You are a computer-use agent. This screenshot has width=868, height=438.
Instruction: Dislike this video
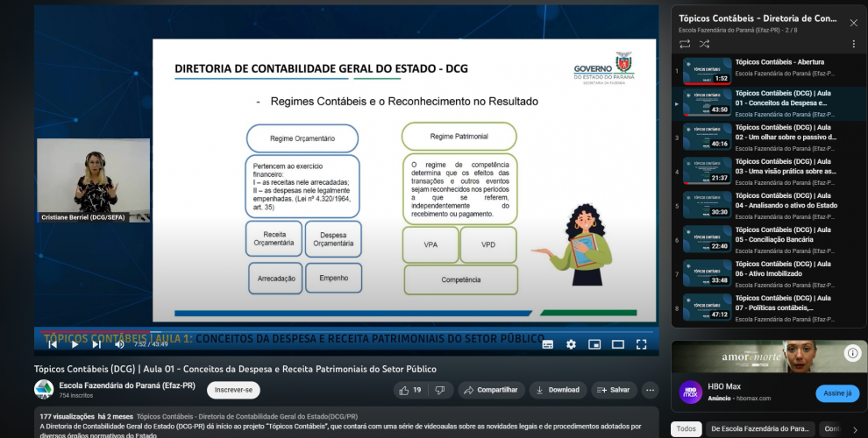(x=440, y=390)
